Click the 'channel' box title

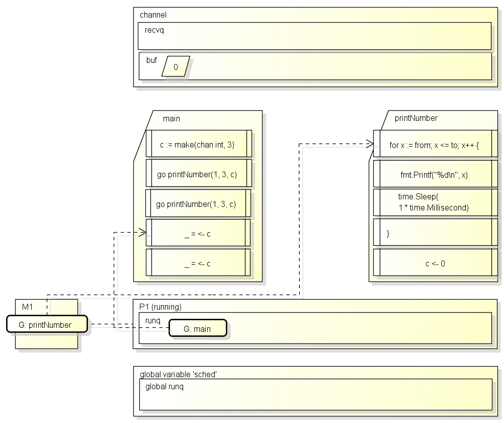153,15
